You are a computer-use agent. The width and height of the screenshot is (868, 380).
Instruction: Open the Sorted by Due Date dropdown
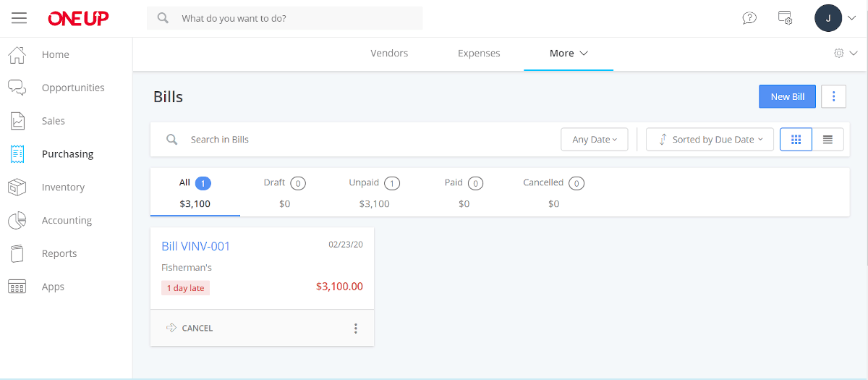(710, 140)
